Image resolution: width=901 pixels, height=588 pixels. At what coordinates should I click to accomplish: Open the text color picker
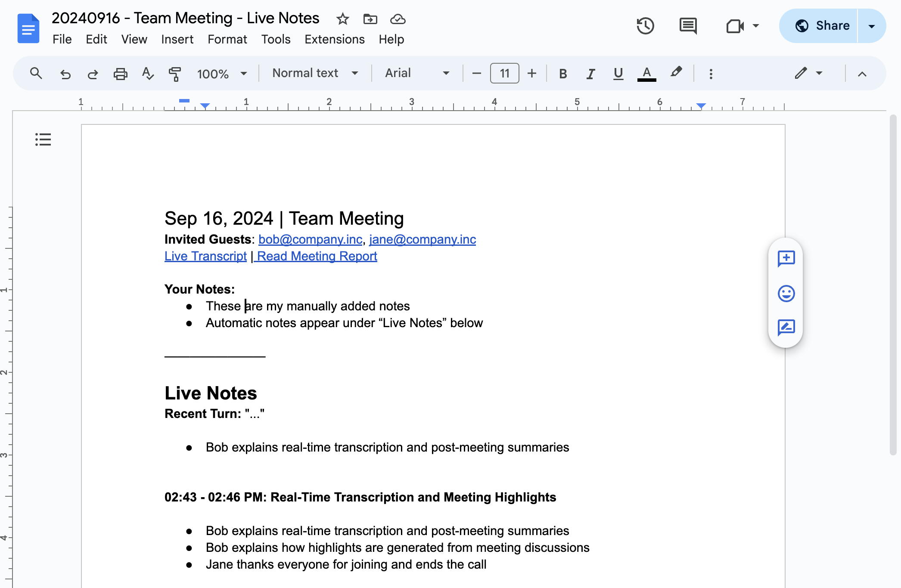[646, 73]
